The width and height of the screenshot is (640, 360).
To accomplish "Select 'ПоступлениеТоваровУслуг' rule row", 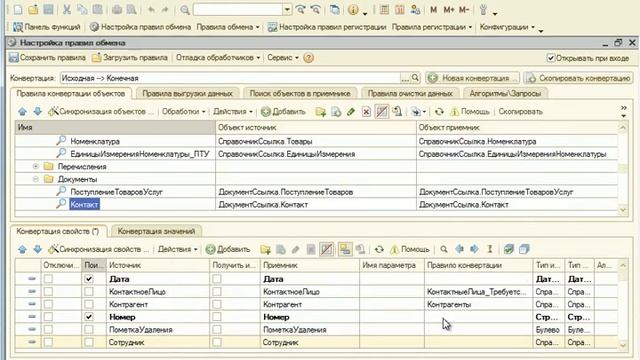I will [x=316, y=192].
